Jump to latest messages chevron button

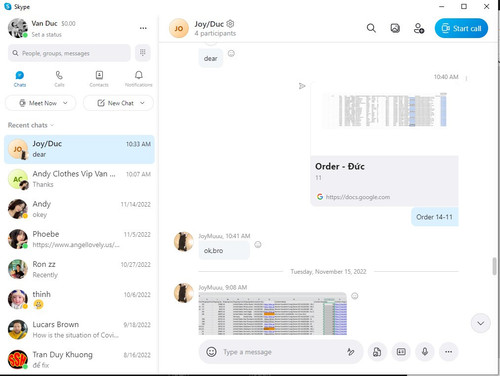click(480, 323)
